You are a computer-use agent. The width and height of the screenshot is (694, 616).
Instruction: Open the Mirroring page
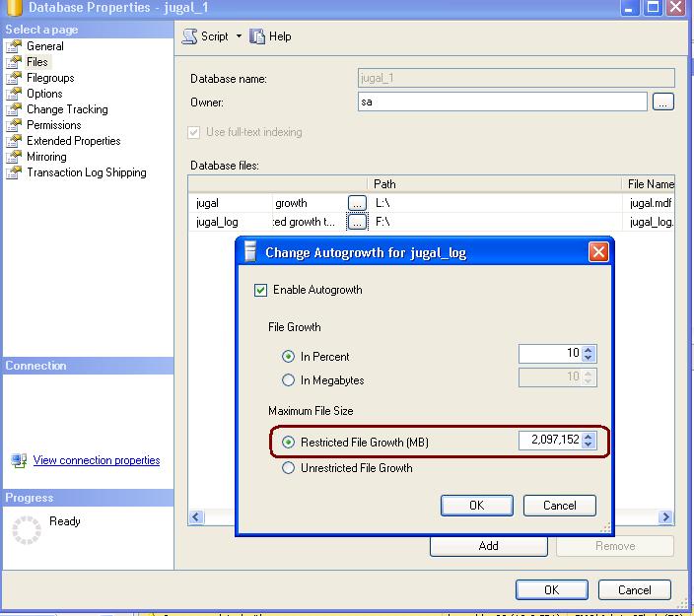click(x=46, y=157)
